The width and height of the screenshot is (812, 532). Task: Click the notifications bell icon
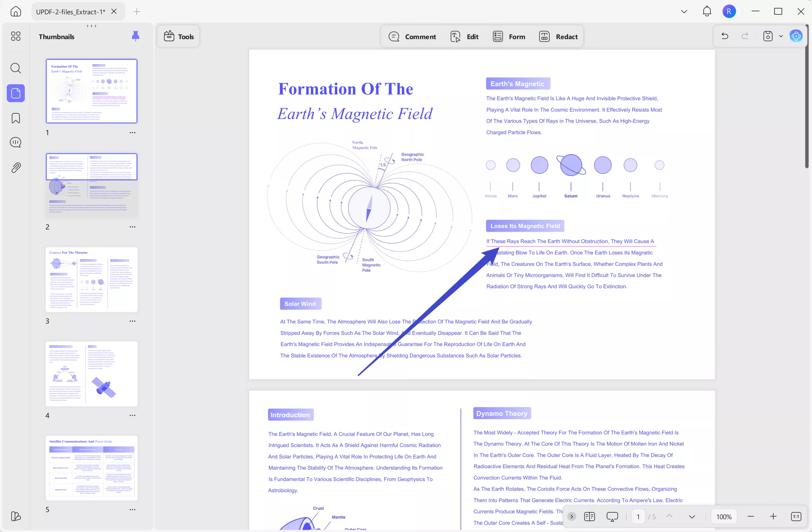click(x=707, y=11)
